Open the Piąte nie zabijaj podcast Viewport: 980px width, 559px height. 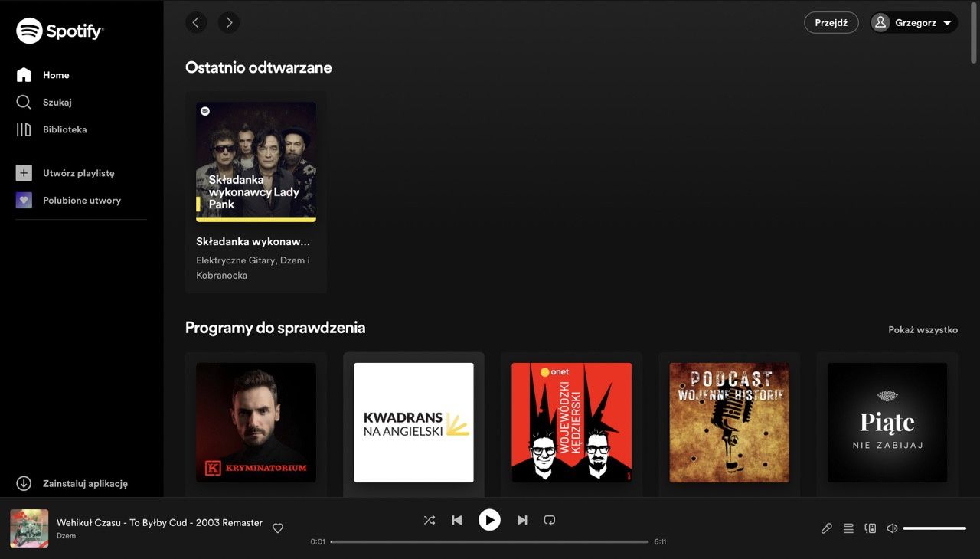(x=887, y=423)
